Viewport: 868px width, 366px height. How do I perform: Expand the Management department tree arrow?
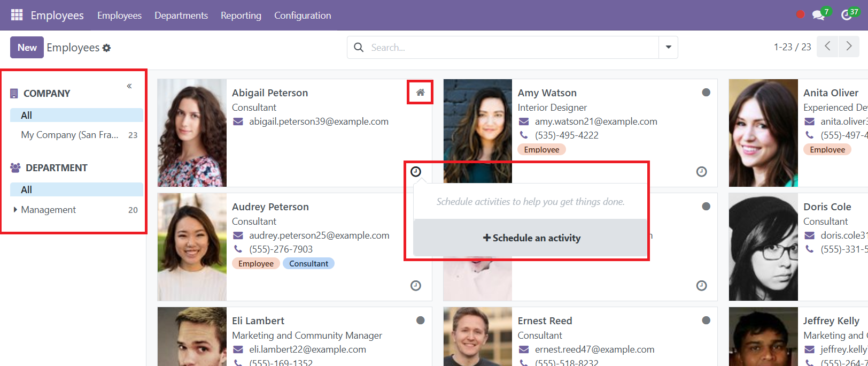point(15,210)
